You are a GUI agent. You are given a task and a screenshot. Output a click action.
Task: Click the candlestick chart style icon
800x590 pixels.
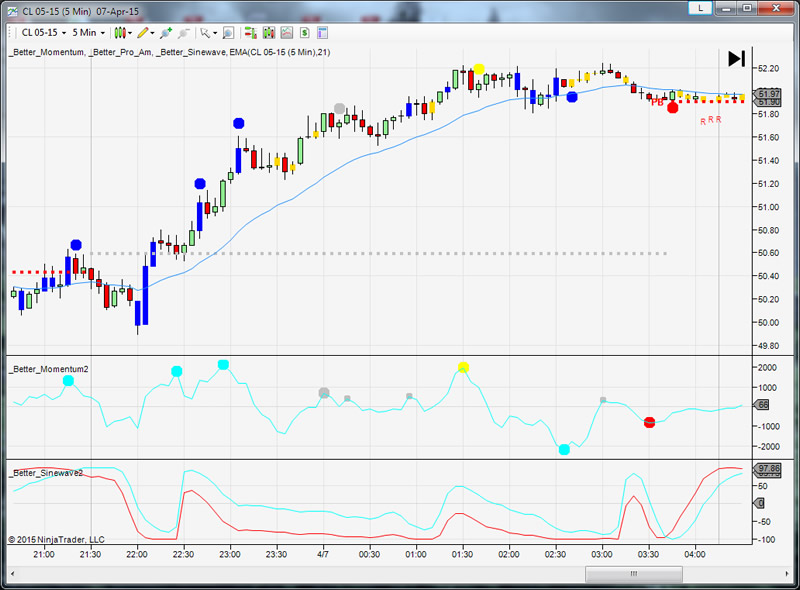pos(119,33)
